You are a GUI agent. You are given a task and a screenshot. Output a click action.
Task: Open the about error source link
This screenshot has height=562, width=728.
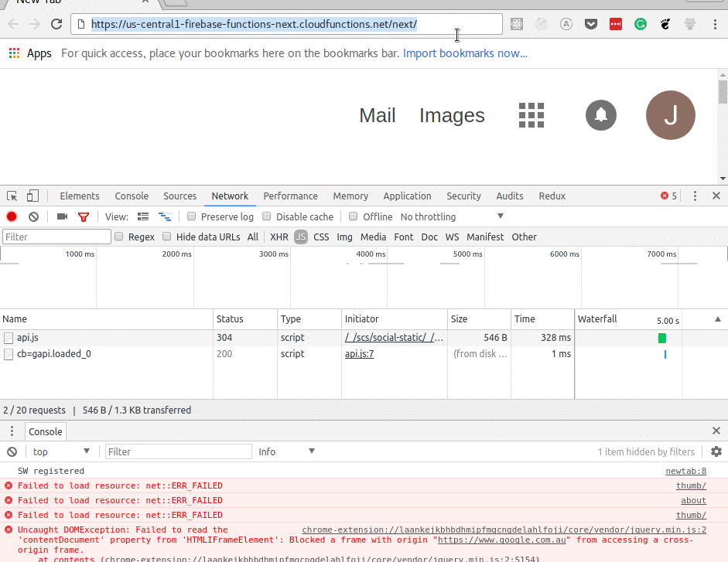pyautogui.click(x=694, y=500)
